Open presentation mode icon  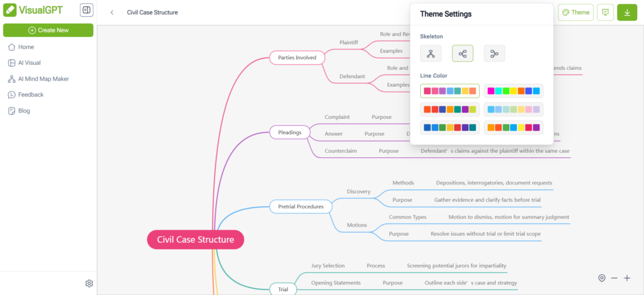coord(605,13)
